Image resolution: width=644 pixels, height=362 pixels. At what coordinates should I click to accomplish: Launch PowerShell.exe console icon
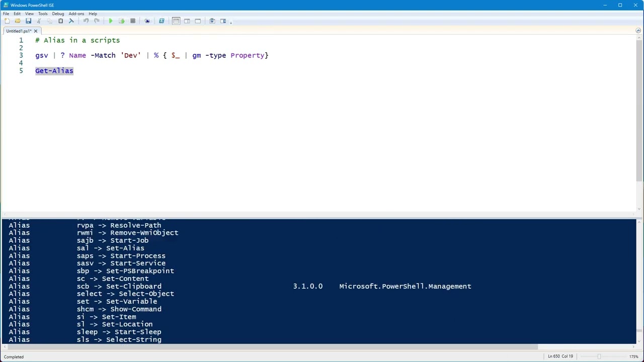162,21
